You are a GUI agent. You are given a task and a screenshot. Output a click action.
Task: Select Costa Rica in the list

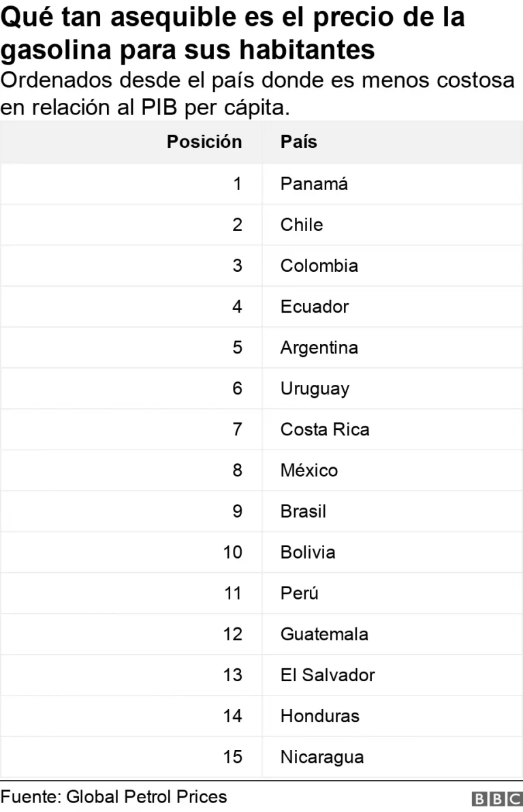[325, 429]
